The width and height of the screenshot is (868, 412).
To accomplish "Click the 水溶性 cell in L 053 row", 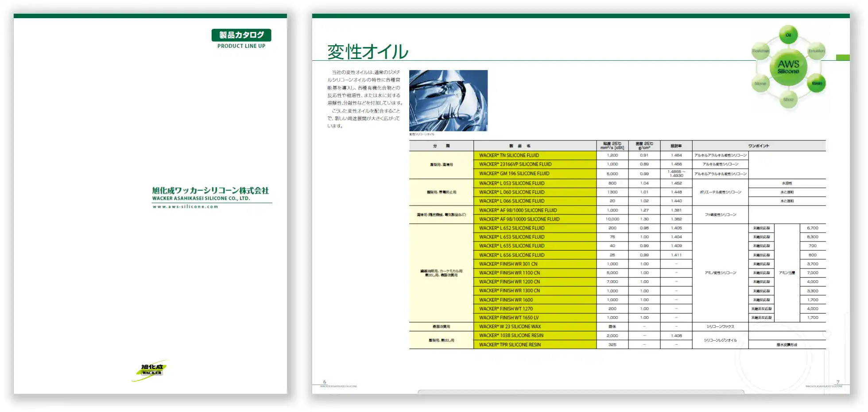I will click(x=787, y=183).
